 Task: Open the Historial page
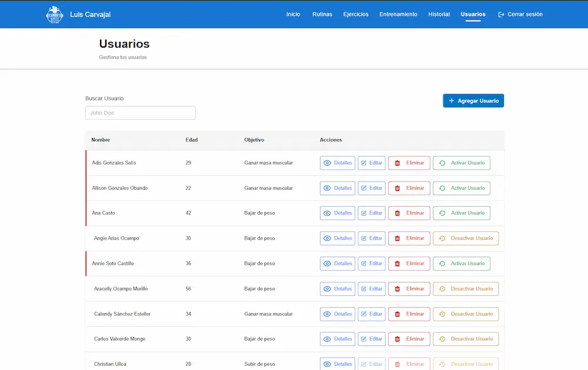coord(439,14)
